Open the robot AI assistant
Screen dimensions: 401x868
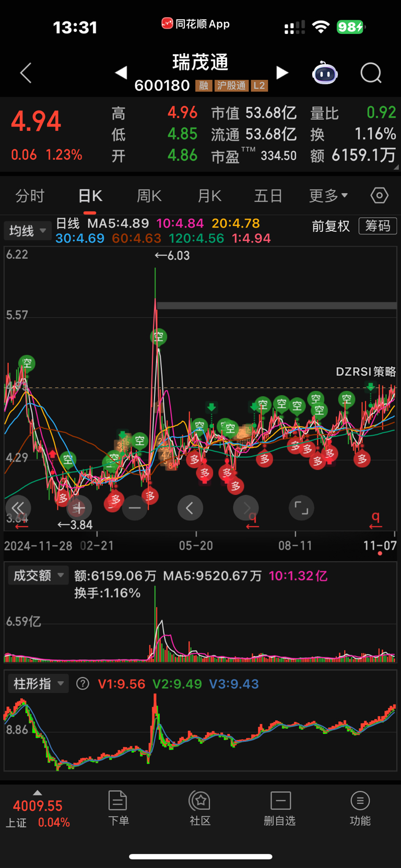click(x=325, y=73)
